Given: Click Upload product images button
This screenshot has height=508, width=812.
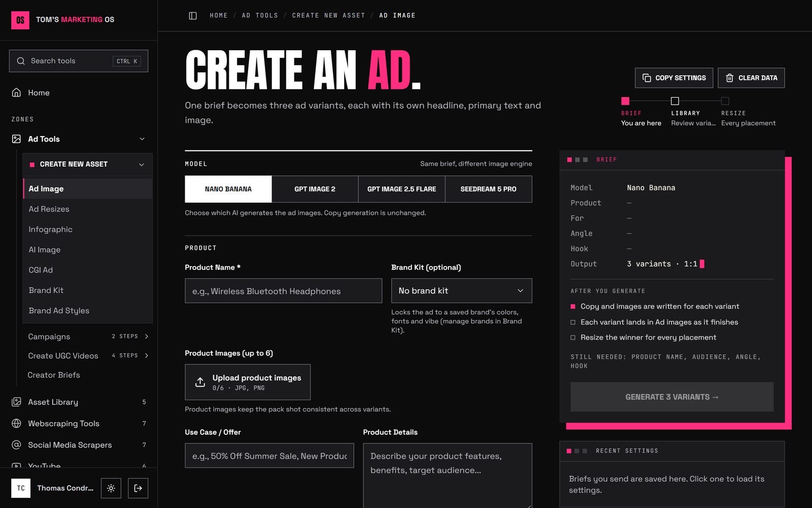Looking at the screenshot, I should pyautogui.click(x=248, y=382).
